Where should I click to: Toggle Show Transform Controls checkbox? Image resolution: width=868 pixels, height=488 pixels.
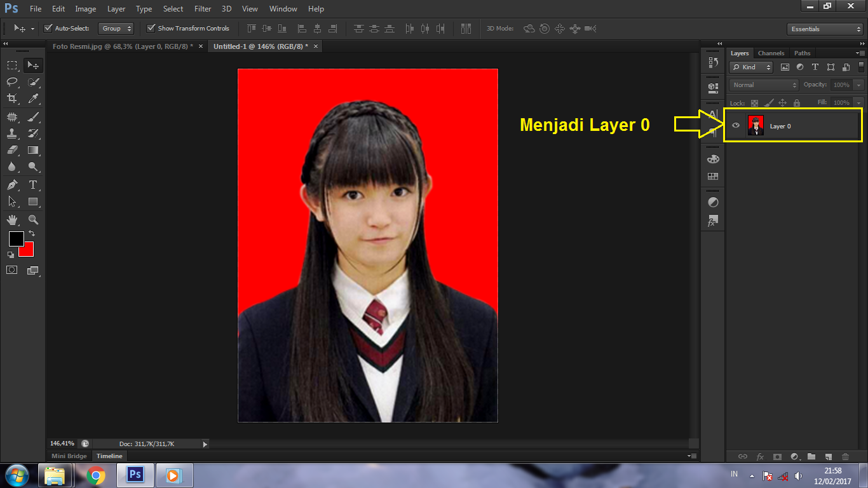[151, 29]
